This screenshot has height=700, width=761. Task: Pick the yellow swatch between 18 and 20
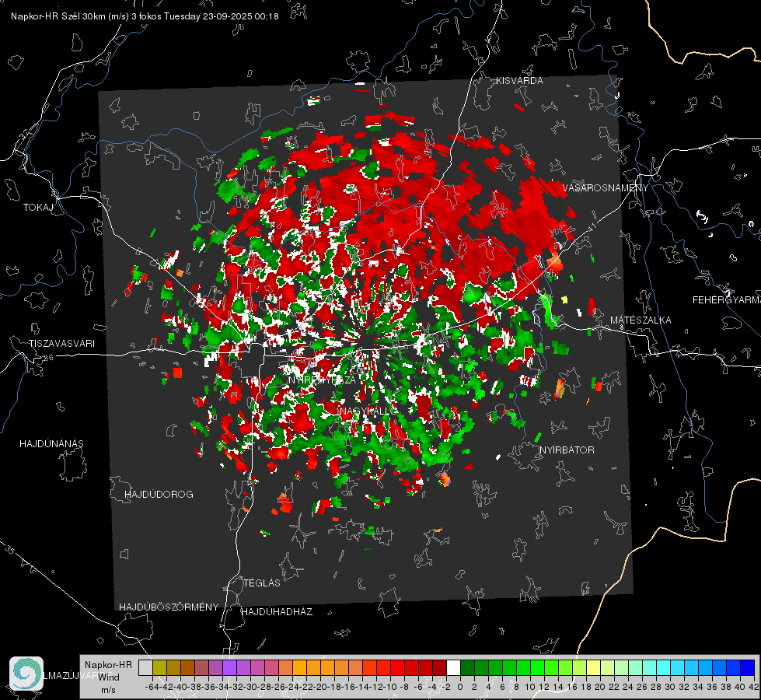click(x=593, y=667)
